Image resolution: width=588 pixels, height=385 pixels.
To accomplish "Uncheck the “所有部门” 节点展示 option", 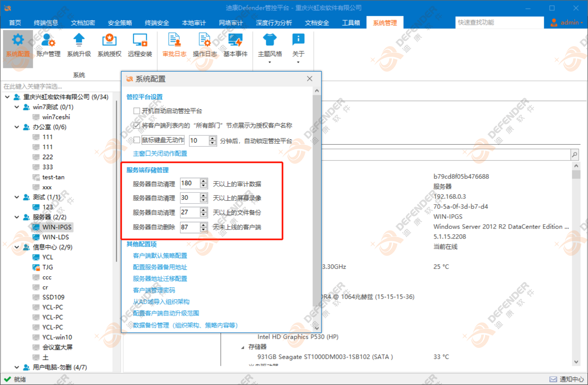I will coord(137,125).
